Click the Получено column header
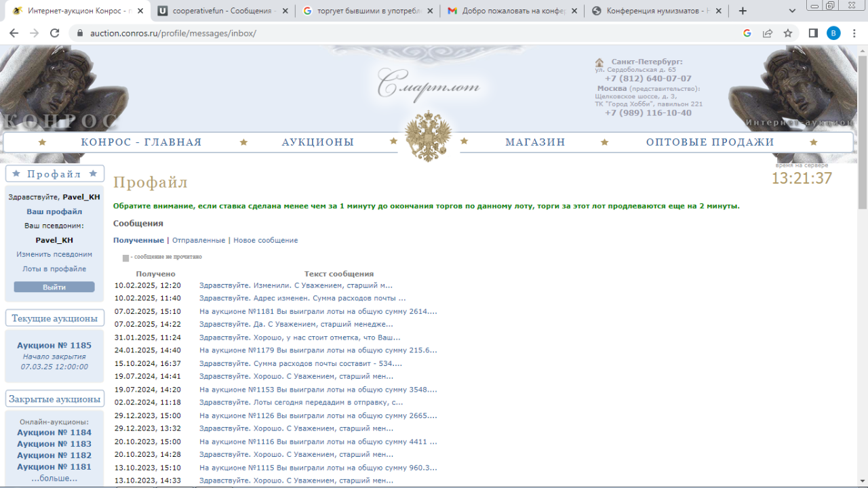The image size is (868, 488). tap(155, 274)
